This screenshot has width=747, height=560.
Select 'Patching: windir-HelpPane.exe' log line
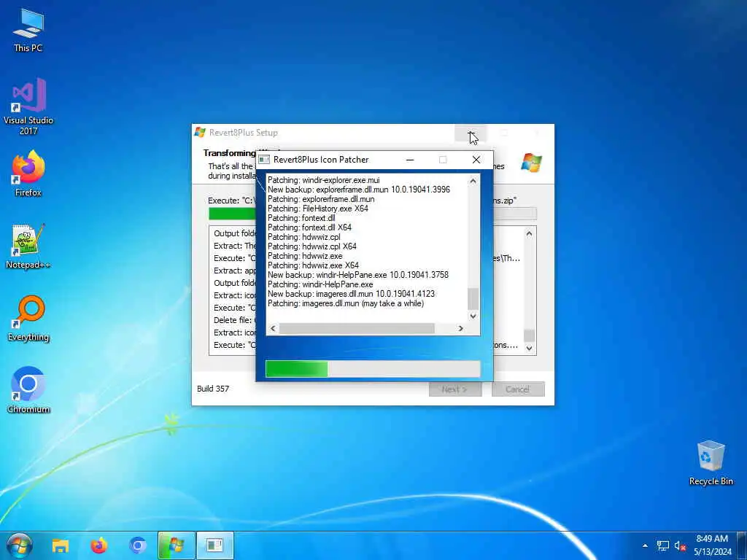point(320,284)
